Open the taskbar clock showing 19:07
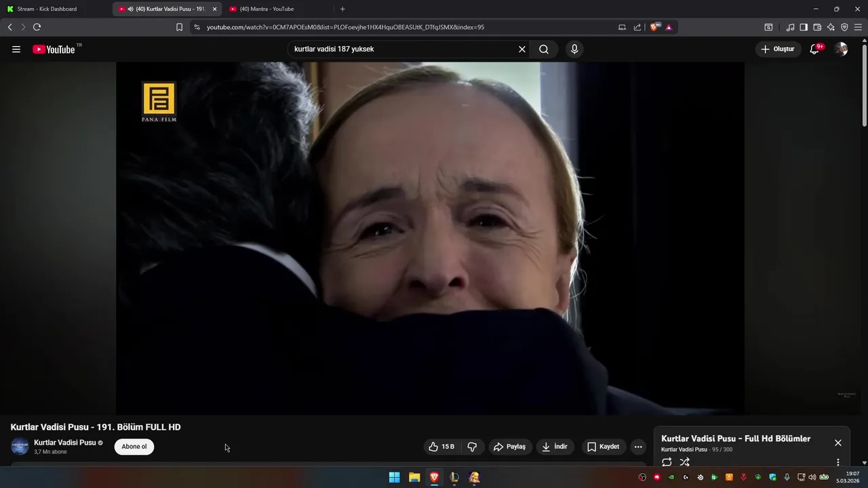Image resolution: width=868 pixels, height=488 pixels. tap(848, 477)
